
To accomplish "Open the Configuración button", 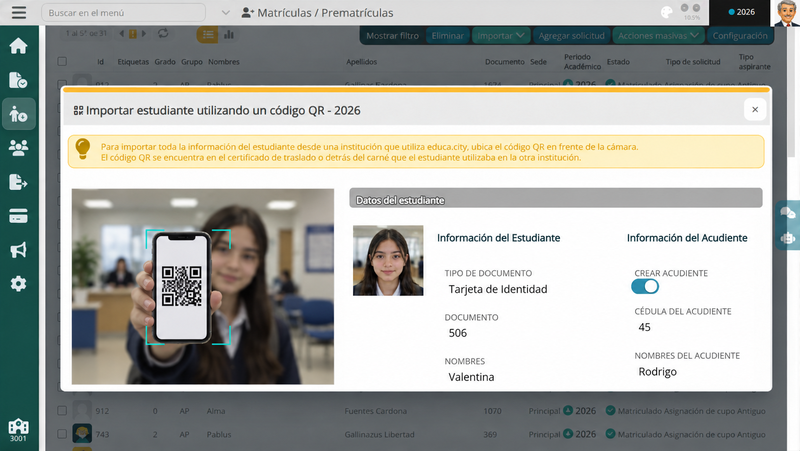I will pyautogui.click(x=740, y=36).
